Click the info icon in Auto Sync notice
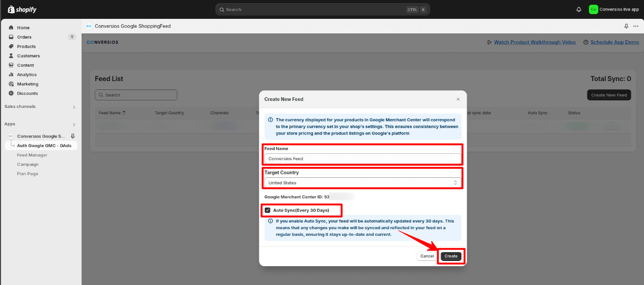Screen dimensions: 644x285 pos(270,221)
